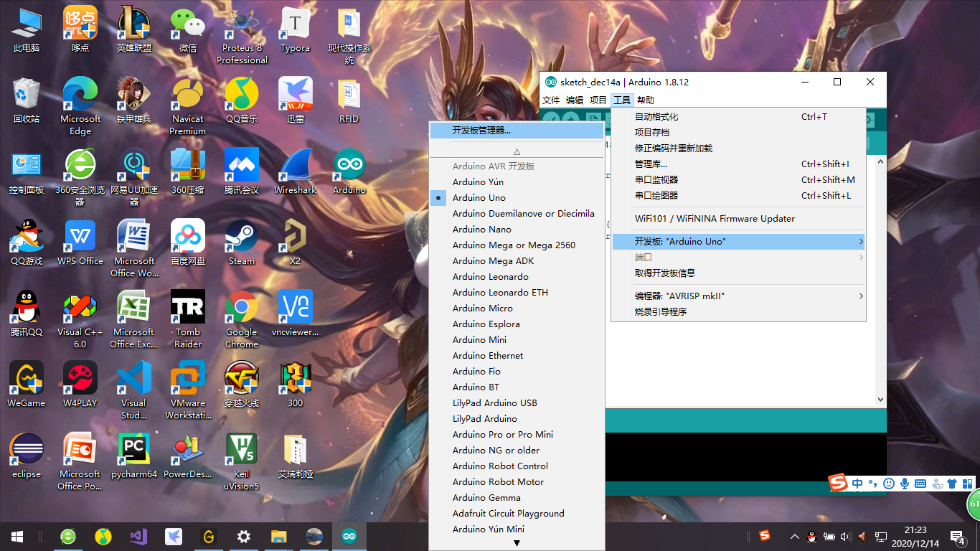This screenshot has width=980, height=551.
Task: Click the Arduino icon in the taskbar
Action: click(x=349, y=536)
